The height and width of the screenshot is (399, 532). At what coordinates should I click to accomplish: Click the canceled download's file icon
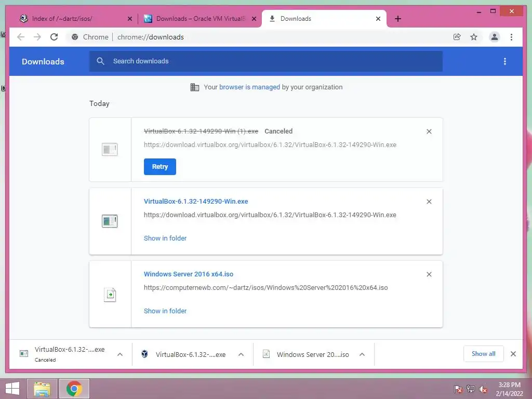pos(110,149)
